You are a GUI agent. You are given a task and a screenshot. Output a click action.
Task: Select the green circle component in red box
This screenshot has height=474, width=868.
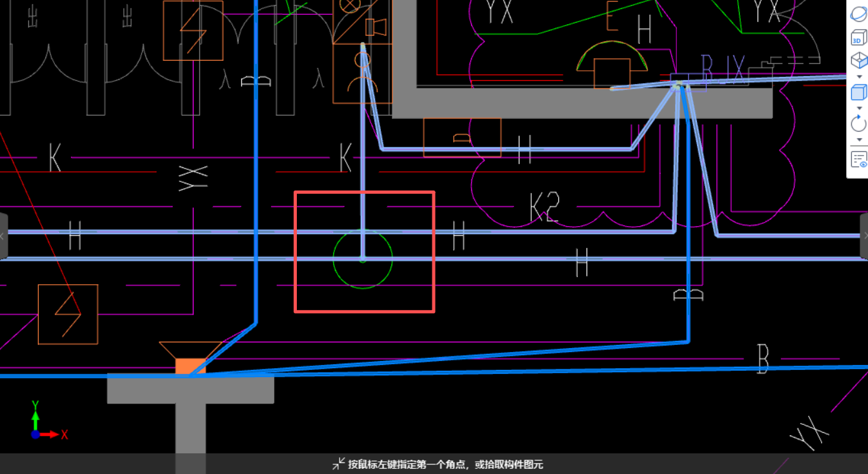(x=363, y=259)
